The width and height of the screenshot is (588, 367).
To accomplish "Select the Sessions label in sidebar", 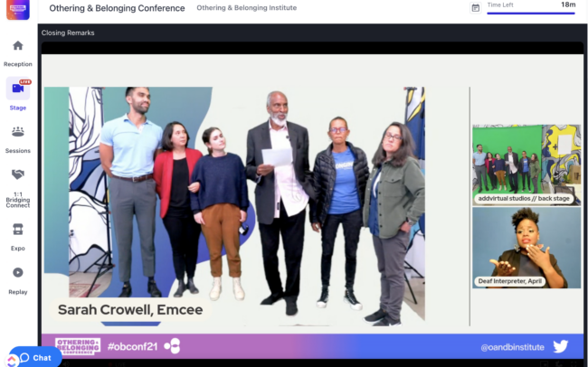I will click(x=17, y=150).
